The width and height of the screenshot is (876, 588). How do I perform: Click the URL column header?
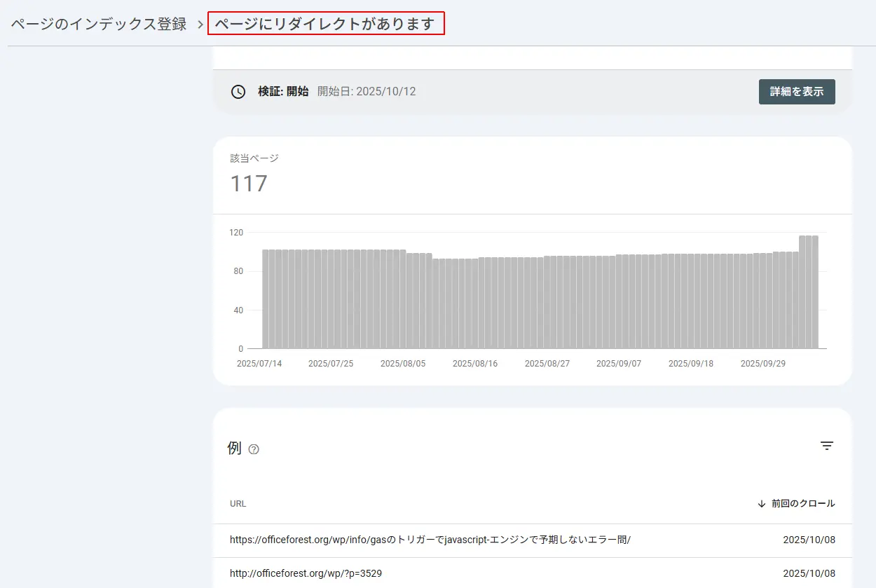click(238, 503)
